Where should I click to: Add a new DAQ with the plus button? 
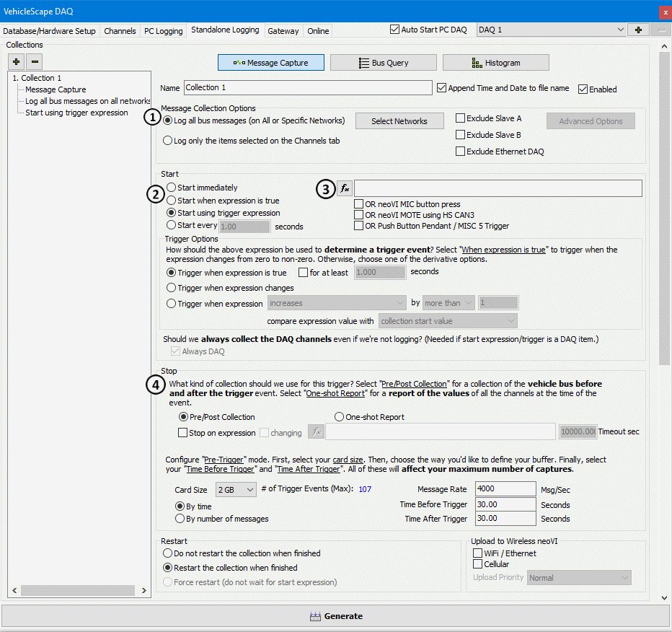tap(638, 30)
